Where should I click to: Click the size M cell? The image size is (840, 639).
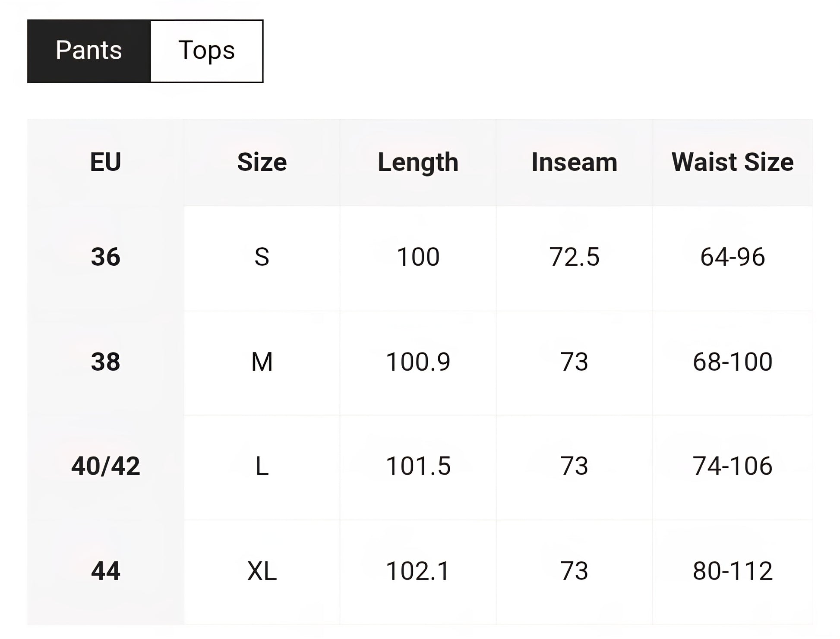pos(262,362)
